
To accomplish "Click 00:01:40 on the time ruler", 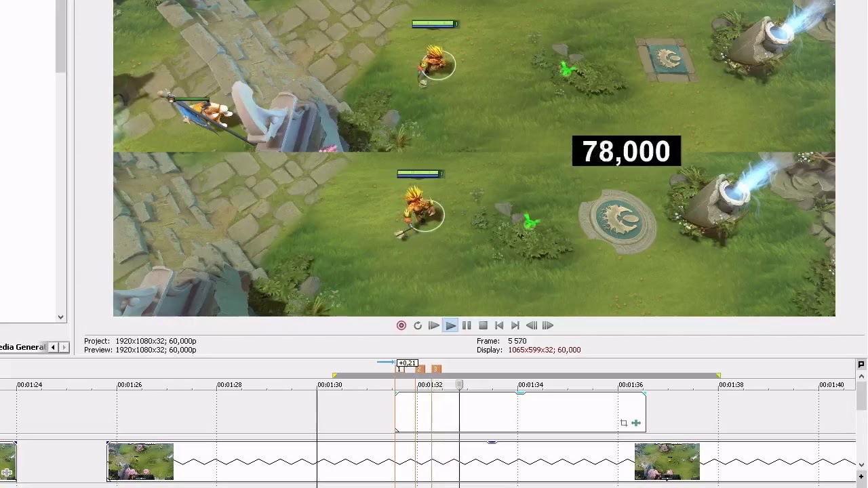I will pos(832,385).
